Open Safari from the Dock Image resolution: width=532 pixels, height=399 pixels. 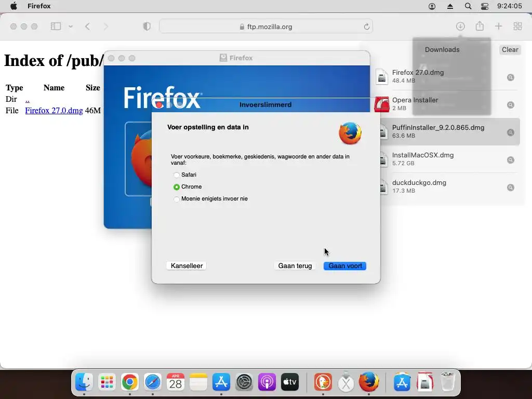(153, 382)
